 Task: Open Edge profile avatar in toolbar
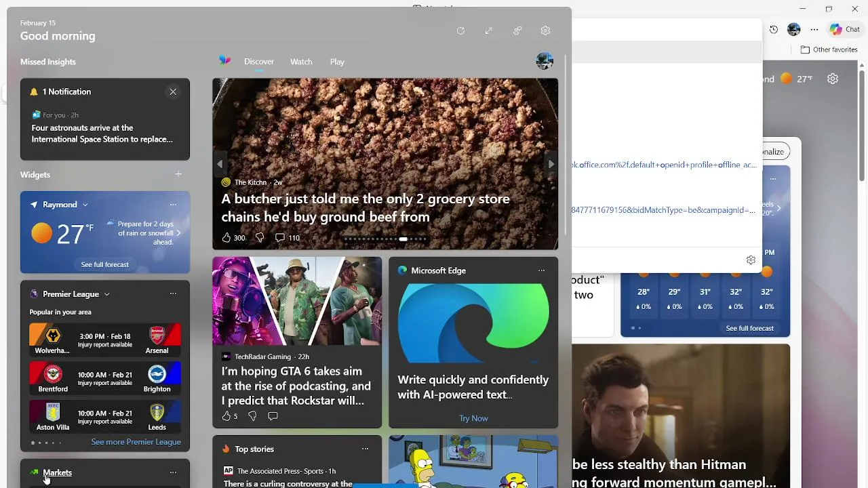pyautogui.click(x=794, y=29)
